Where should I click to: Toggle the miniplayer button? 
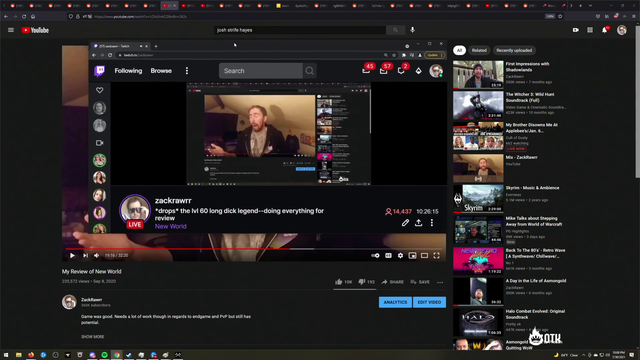point(412,256)
